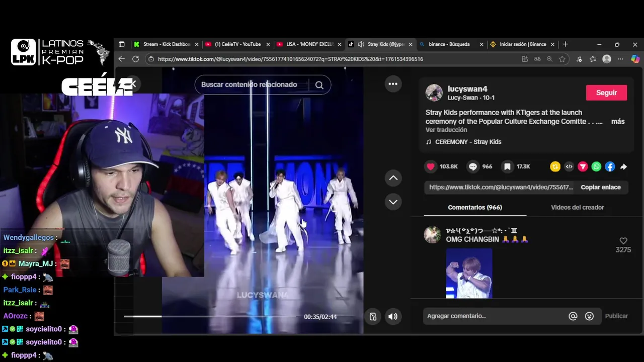Toggle the auto-scroll icon beside volume
Viewport: 644px width, 362px height.
click(x=373, y=316)
